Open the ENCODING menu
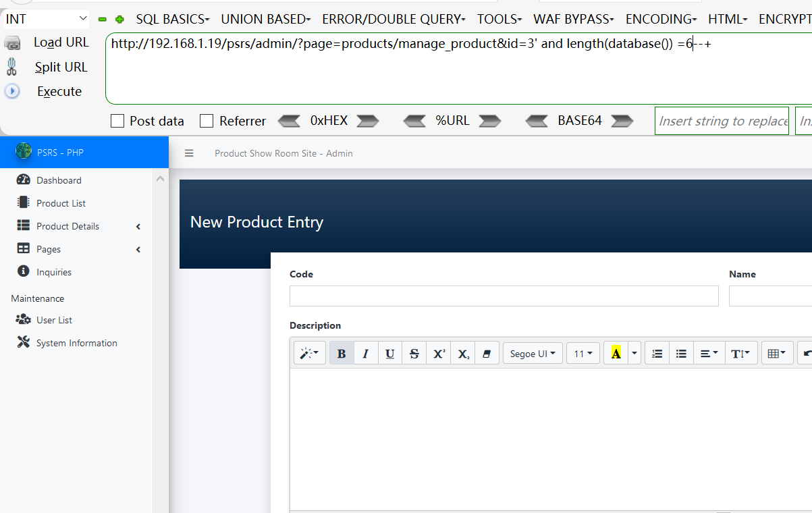Image resolution: width=812 pixels, height=513 pixels. 661,20
